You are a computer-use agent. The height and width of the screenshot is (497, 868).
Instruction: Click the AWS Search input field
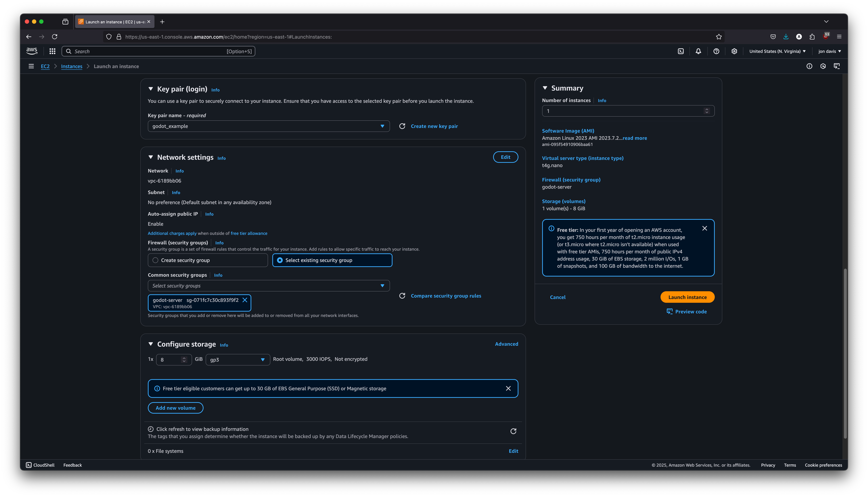click(x=158, y=51)
